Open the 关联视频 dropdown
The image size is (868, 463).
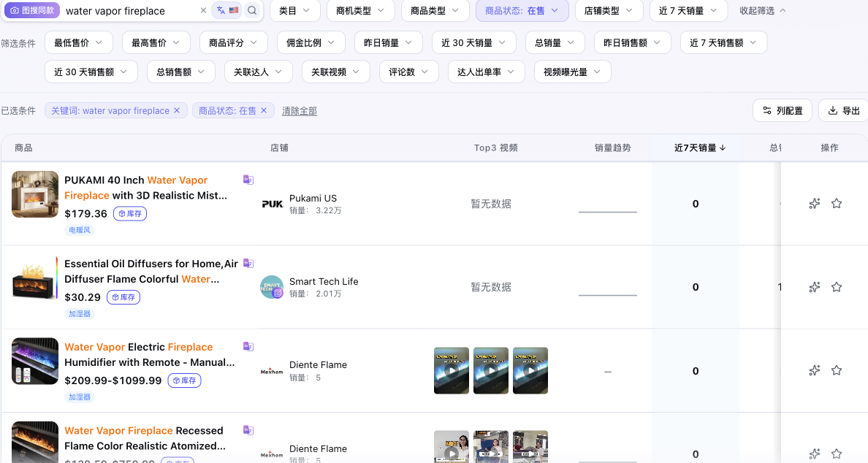(x=336, y=72)
